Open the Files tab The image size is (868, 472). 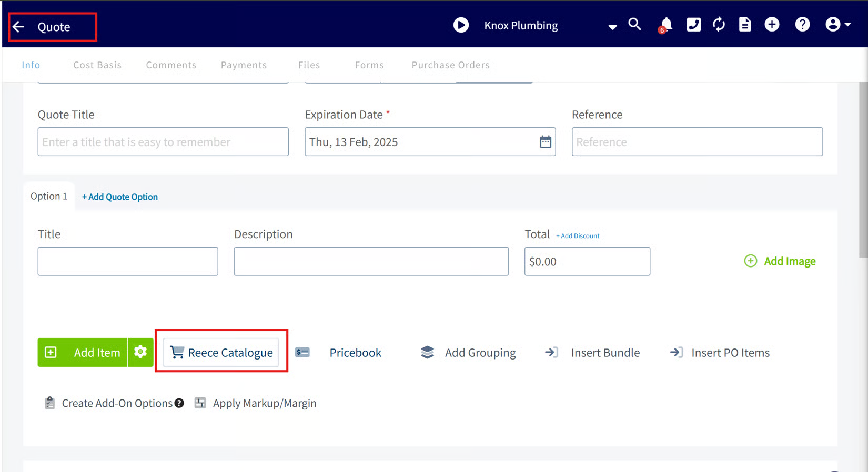pos(309,65)
